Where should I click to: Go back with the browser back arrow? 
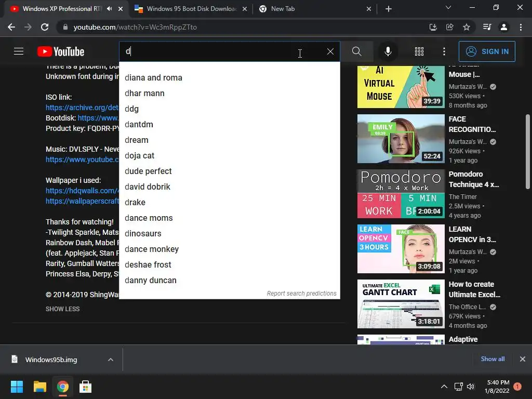point(11,27)
